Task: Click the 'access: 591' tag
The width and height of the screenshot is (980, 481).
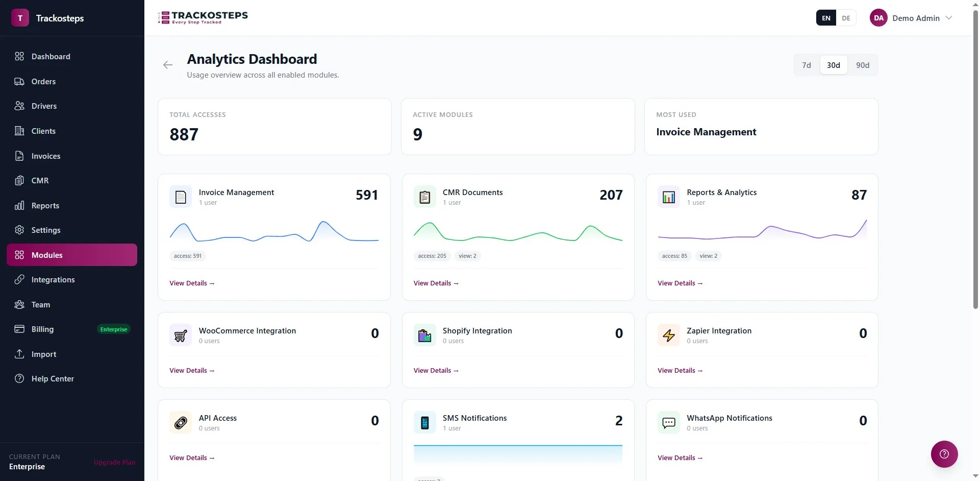Action: point(188,256)
